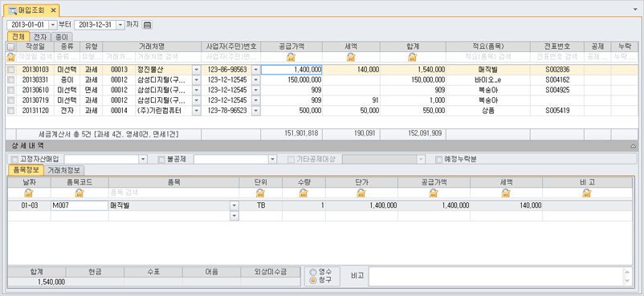The width and height of the screenshot is (644, 296).
Task: Check the row dated 20131120
Action: coord(11,111)
